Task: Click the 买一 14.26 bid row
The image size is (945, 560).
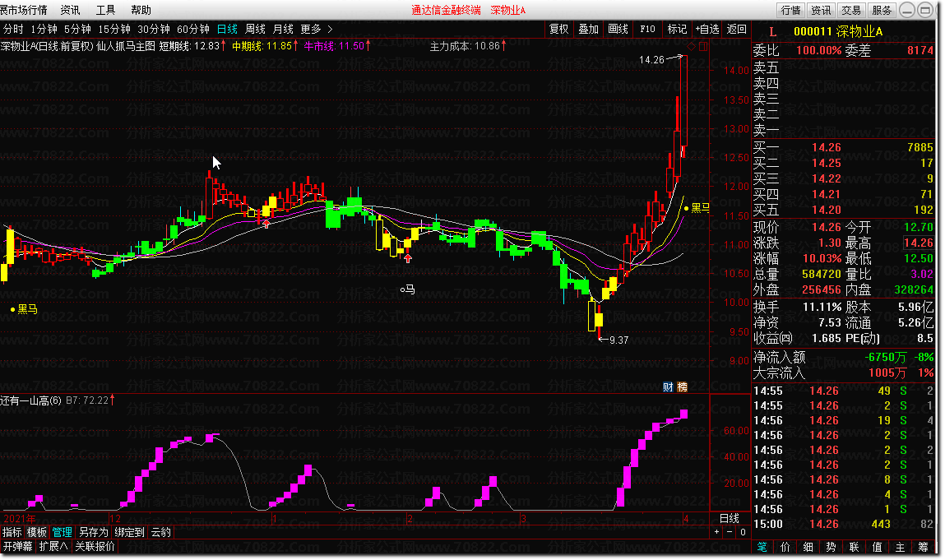Action: 843,147
